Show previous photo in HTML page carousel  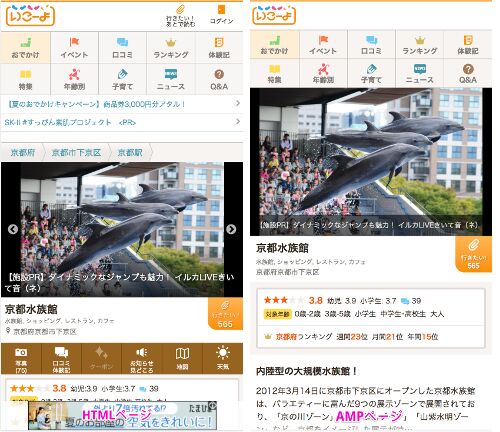click(x=13, y=229)
